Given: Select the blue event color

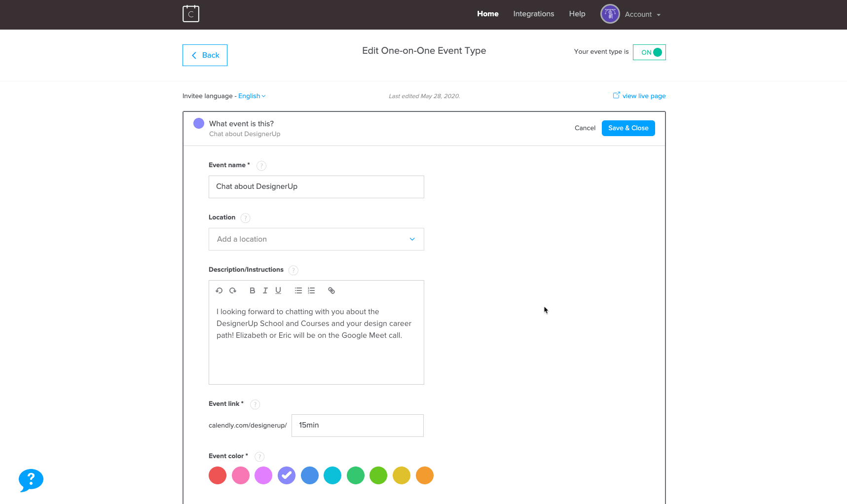Looking at the screenshot, I should pos(310,475).
